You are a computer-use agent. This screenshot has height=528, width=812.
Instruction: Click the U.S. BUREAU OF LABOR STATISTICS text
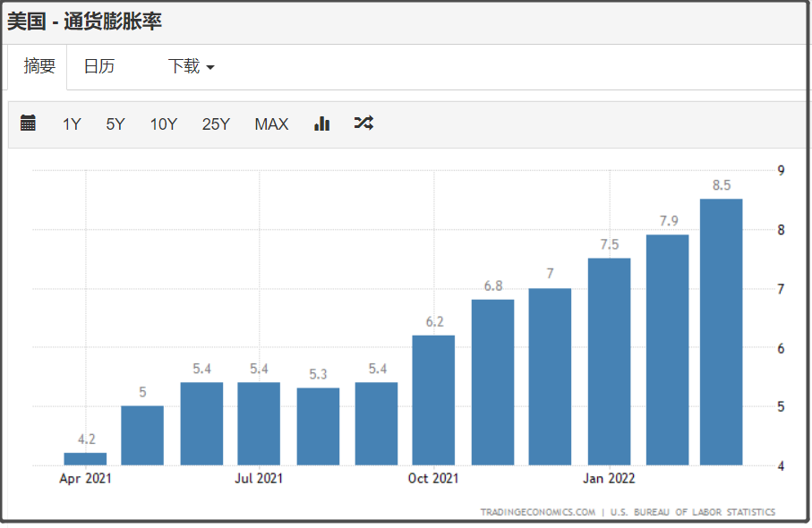coord(693,512)
